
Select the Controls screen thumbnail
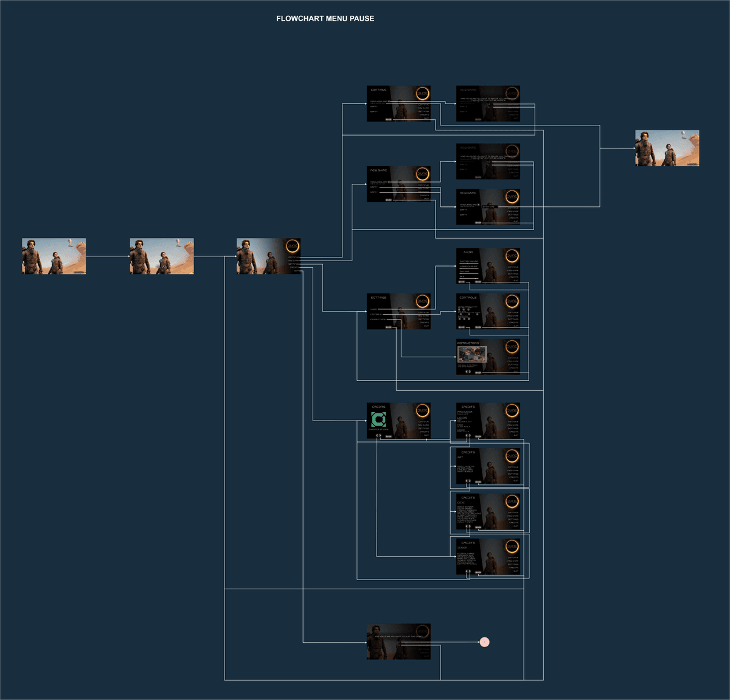point(488,311)
